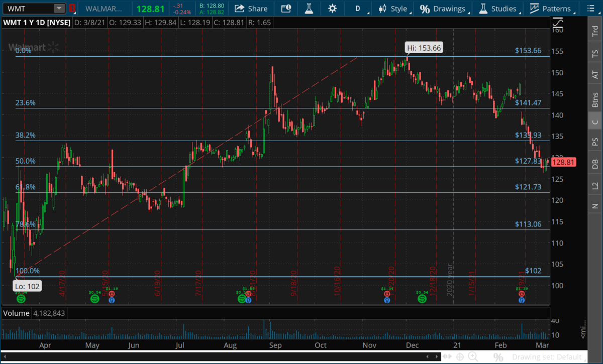This screenshot has height=364, width=603.
Task: Click the blue conference call icon in February
Action: coord(522,301)
